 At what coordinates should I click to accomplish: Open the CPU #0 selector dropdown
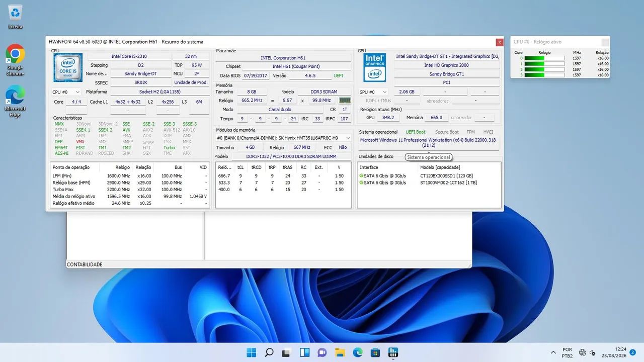[66, 92]
